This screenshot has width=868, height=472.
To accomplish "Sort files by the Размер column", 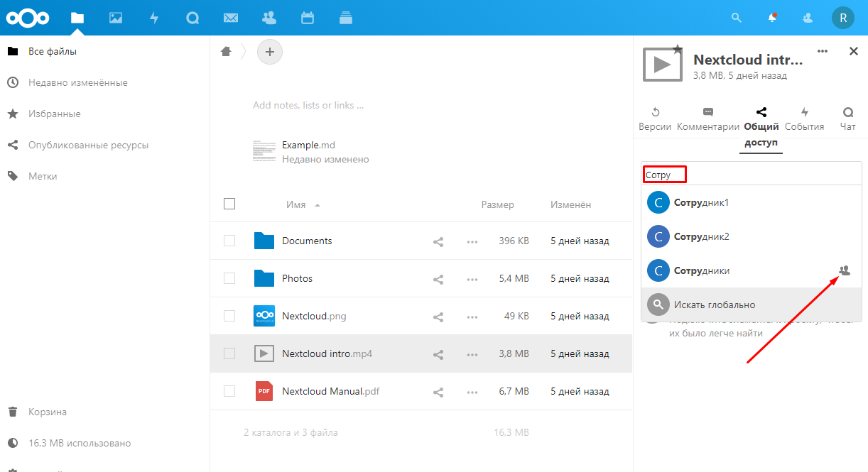I will tap(497, 204).
